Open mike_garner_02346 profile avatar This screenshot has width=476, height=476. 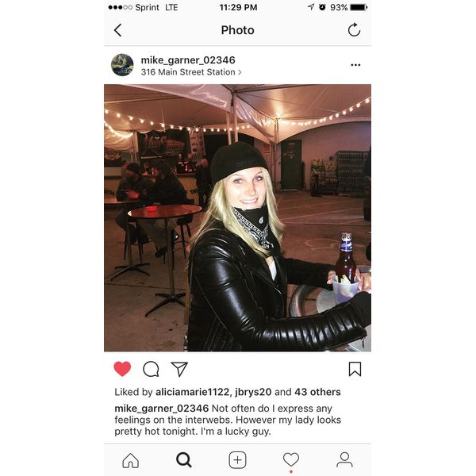[x=122, y=65]
